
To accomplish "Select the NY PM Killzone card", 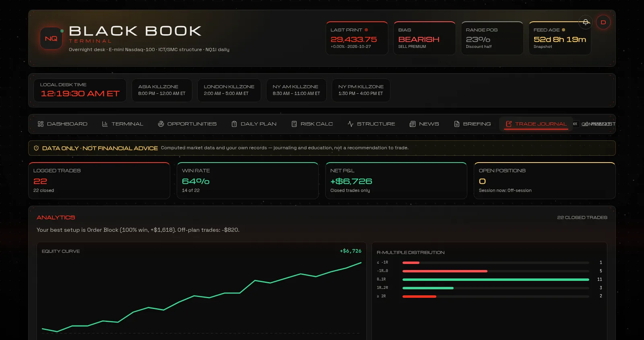I will (361, 90).
